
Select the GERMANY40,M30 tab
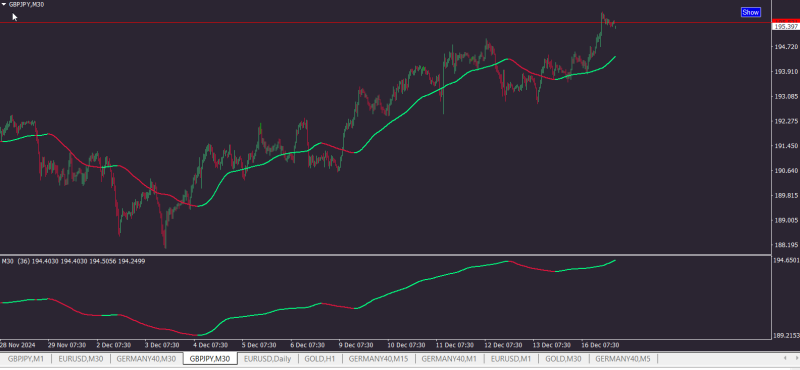pyautogui.click(x=146, y=359)
